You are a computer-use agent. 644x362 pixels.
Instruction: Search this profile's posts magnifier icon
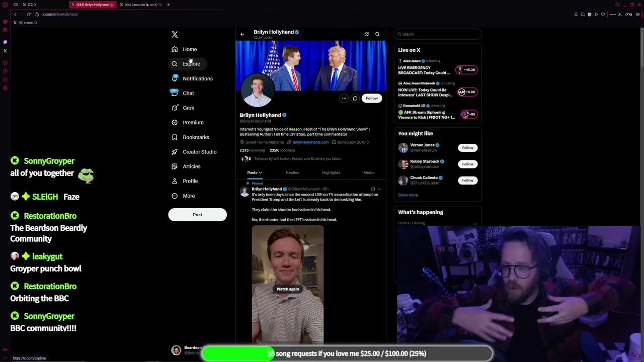pyautogui.click(x=377, y=34)
